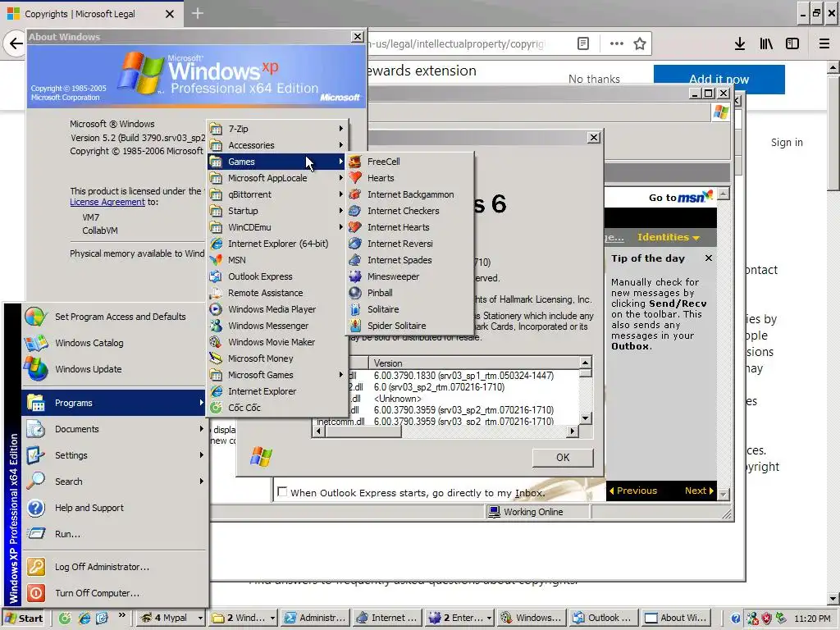The width and height of the screenshot is (840, 630).
Task: Open Windows Messenger
Action: (x=277, y=326)
